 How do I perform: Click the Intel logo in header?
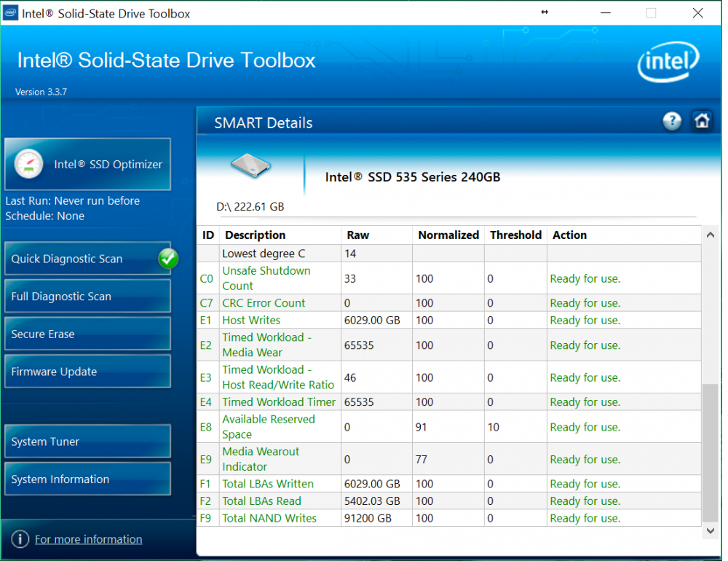click(668, 62)
